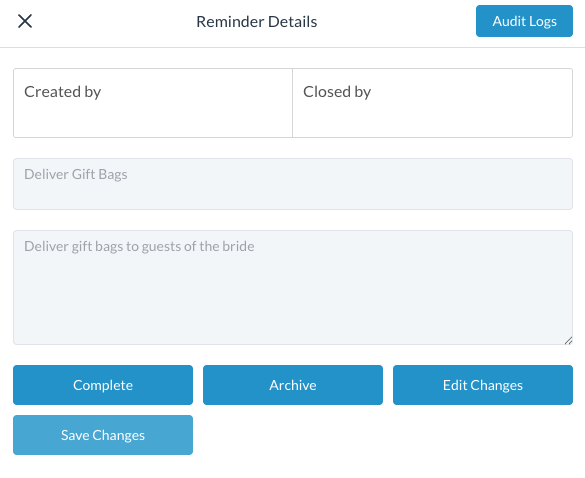Focus the 'Deliver Gift Bags' title field
The image size is (585, 478).
click(293, 184)
